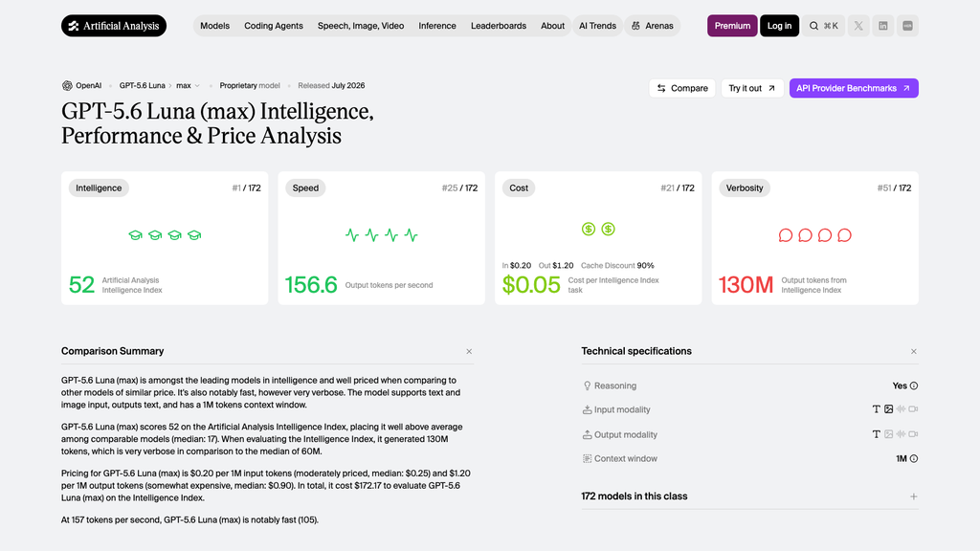The image size is (980, 551).
Task: Click the Log in button
Action: point(779,26)
